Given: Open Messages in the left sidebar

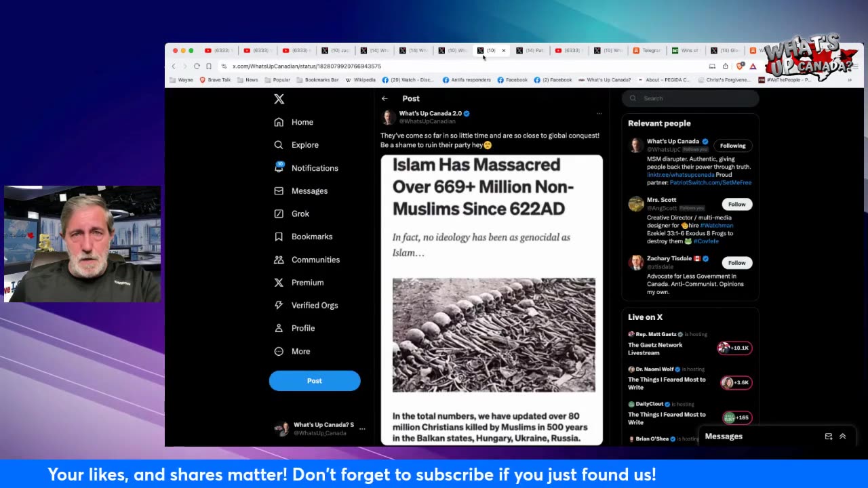Looking at the screenshot, I should [x=300, y=191].
